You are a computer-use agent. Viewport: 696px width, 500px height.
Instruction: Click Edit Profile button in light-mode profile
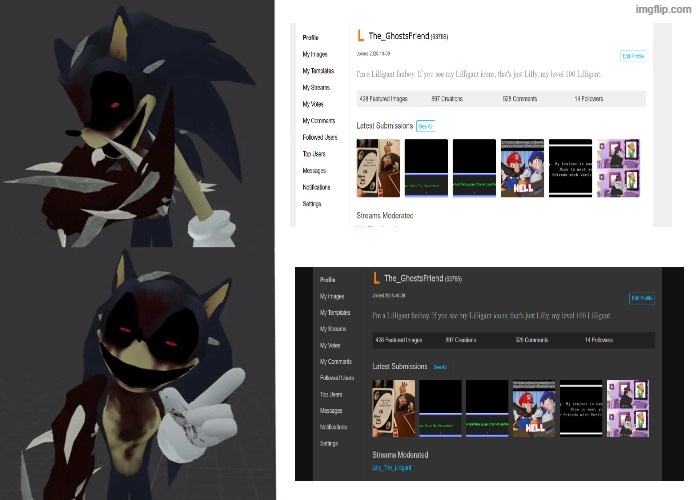click(x=633, y=56)
